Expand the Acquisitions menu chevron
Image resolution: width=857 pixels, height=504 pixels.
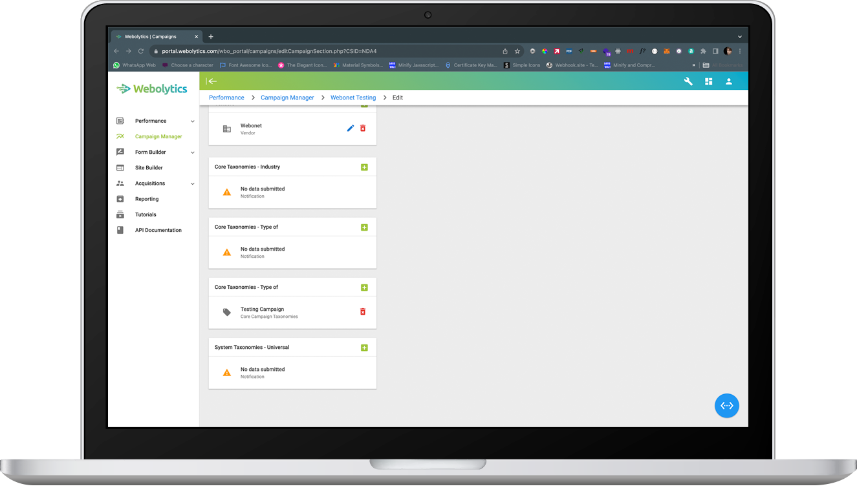click(x=192, y=184)
